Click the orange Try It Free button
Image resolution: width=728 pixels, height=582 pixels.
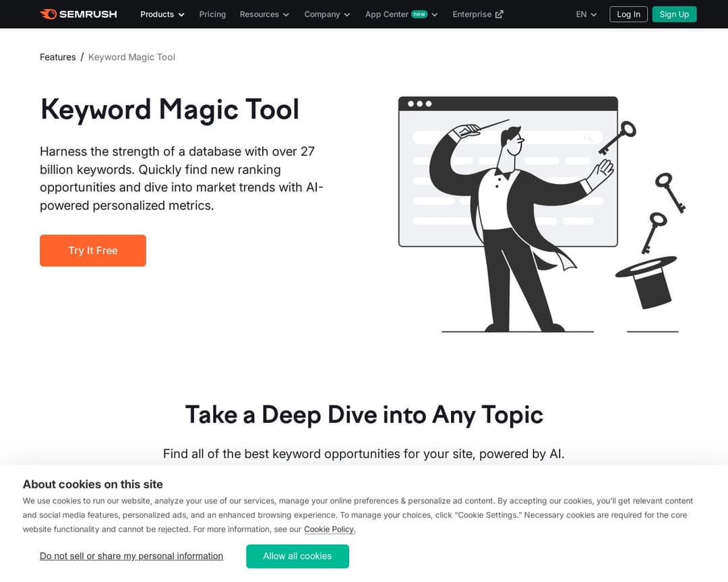(92, 250)
